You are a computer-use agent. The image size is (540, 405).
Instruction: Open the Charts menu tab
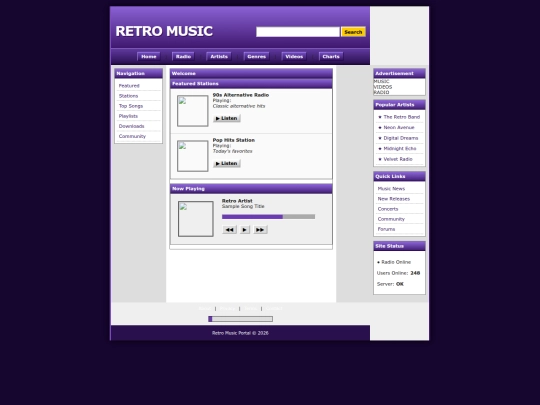[x=331, y=56]
